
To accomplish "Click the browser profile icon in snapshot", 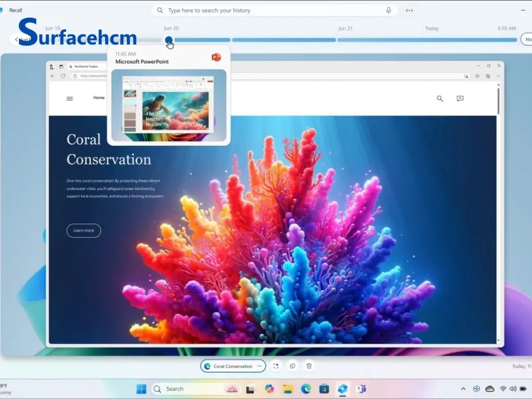I will [51, 67].
